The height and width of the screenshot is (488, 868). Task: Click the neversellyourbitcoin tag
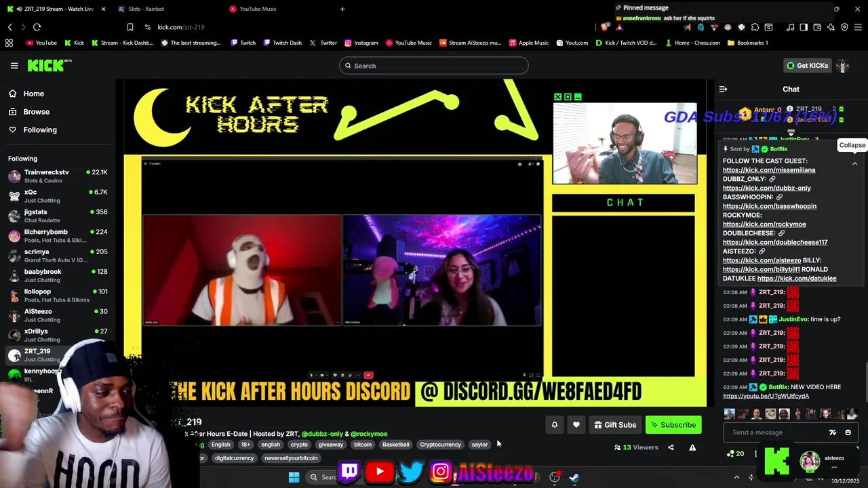pyautogui.click(x=291, y=458)
